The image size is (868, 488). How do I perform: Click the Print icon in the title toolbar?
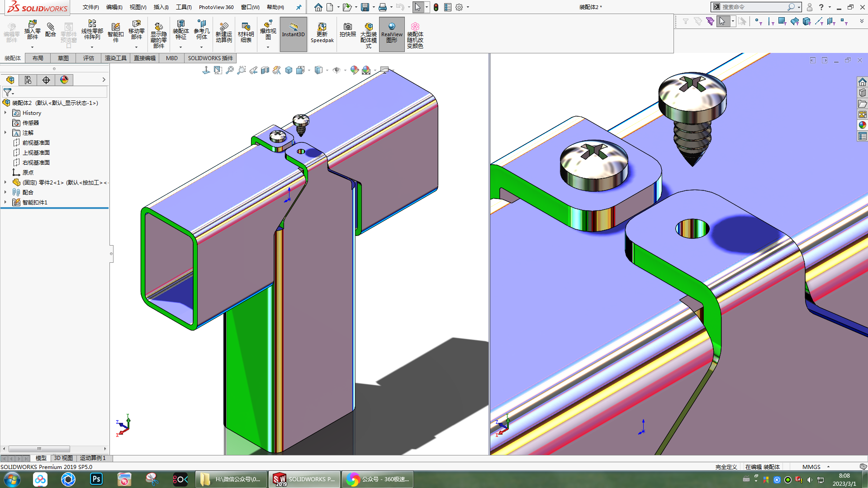382,7
